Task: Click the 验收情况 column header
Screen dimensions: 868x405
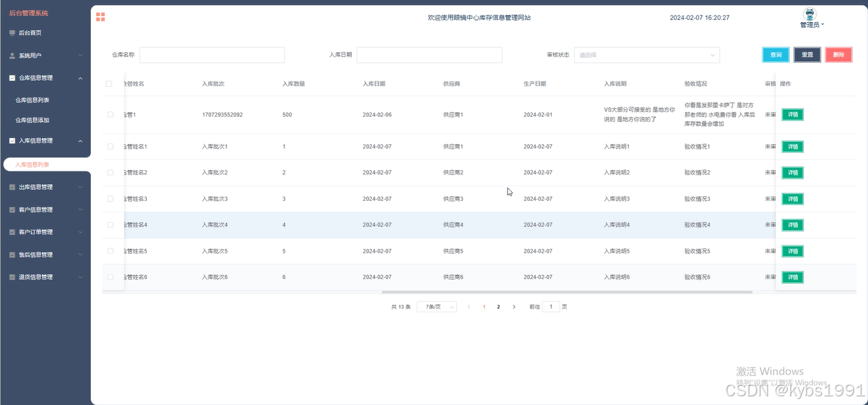Action: pyautogui.click(x=696, y=84)
